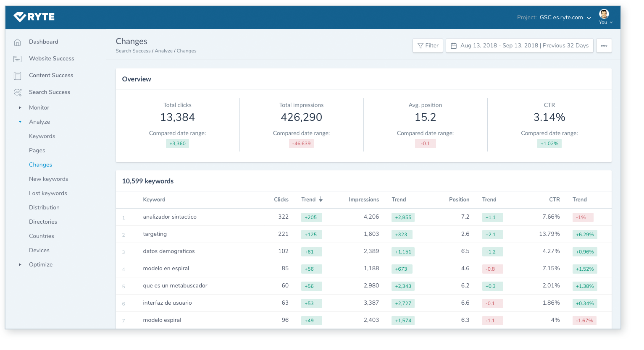
Task: Click the Total clicks value 13,384
Action: click(177, 118)
